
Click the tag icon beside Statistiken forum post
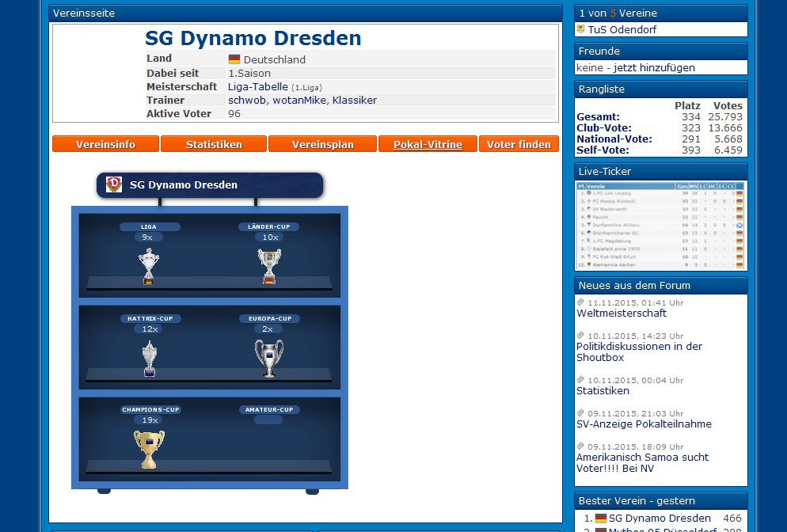pos(580,379)
